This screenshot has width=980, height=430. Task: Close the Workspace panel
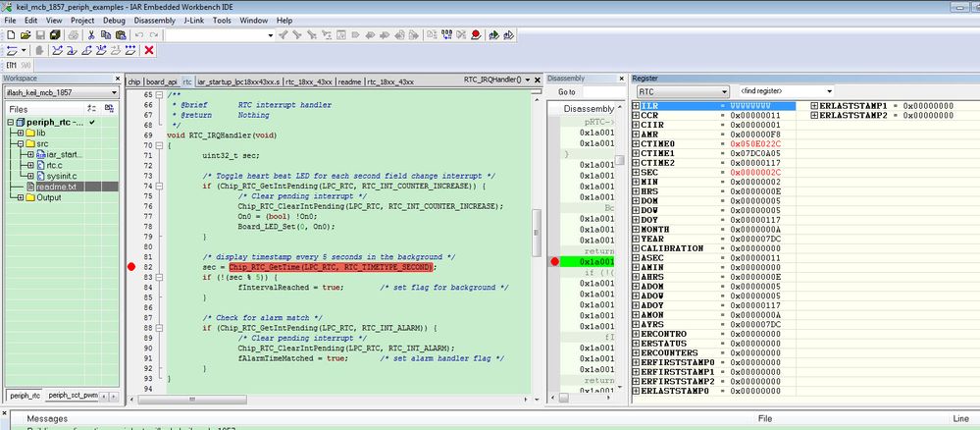117,79
